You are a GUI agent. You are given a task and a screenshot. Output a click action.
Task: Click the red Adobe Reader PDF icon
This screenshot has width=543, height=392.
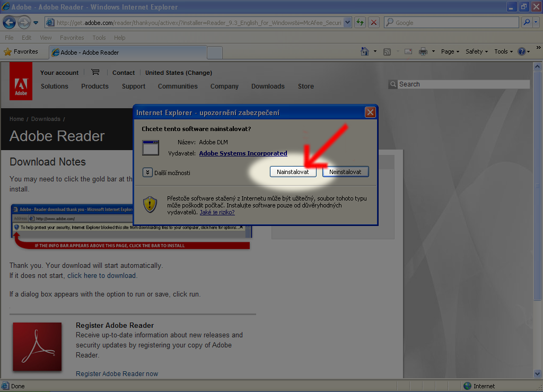38,346
